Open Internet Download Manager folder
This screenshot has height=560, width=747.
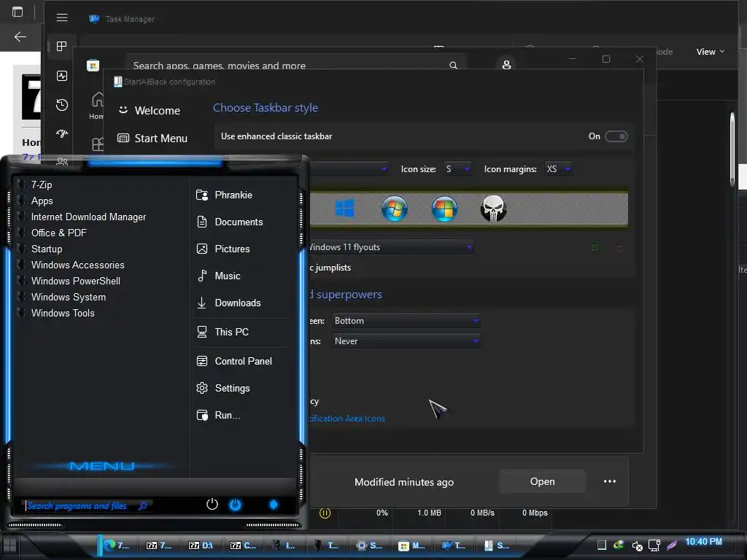[x=88, y=217]
